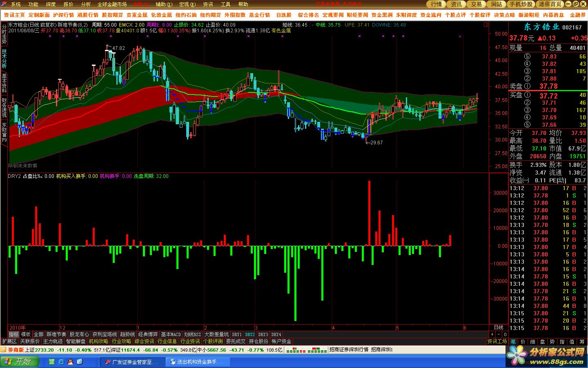This screenshot has height=368, width=588.
Task: Open the 分析 menu
Action: pos(86,4)
